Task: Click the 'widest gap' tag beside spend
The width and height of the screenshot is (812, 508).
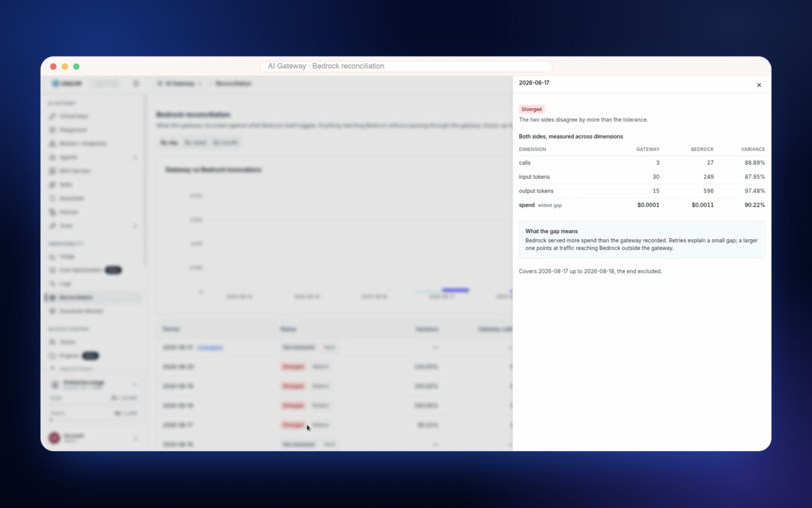Action: (550, 205)
